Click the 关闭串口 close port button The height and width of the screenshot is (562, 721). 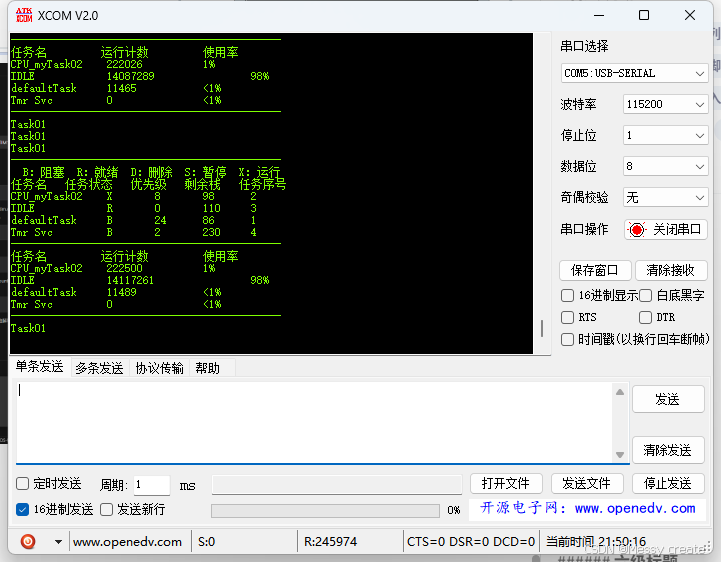[x=665, y=229]
